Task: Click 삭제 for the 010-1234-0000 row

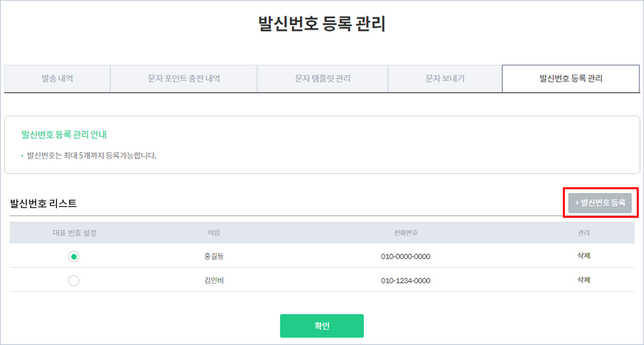Action: click(x=584, y=280)
